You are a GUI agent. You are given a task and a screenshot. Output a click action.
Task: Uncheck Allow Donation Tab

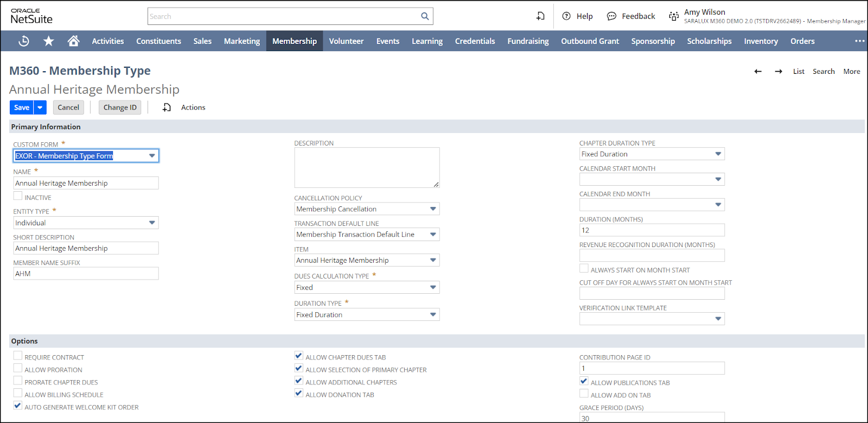tap(299, 394)
